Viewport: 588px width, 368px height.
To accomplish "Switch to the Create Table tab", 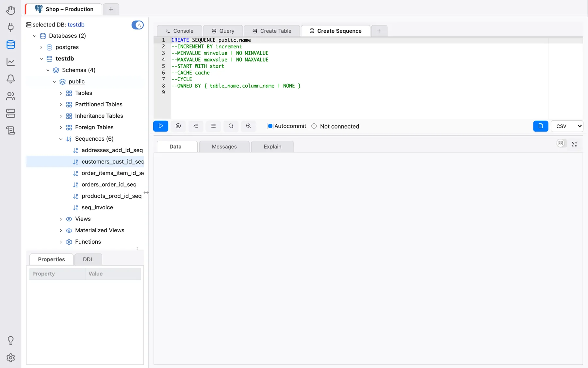I will tap(272, 31).
